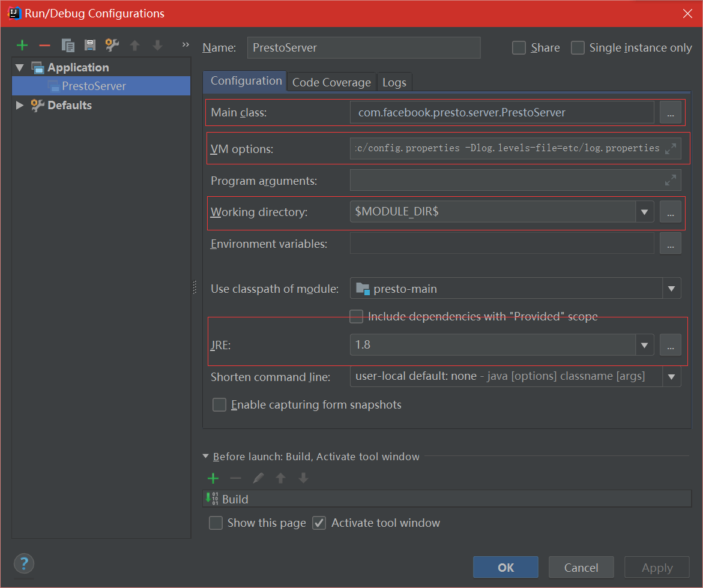Viewport: 703px width, 588px height.
Task: Save the configuration using the floppy disk icon
Action: 90,45
